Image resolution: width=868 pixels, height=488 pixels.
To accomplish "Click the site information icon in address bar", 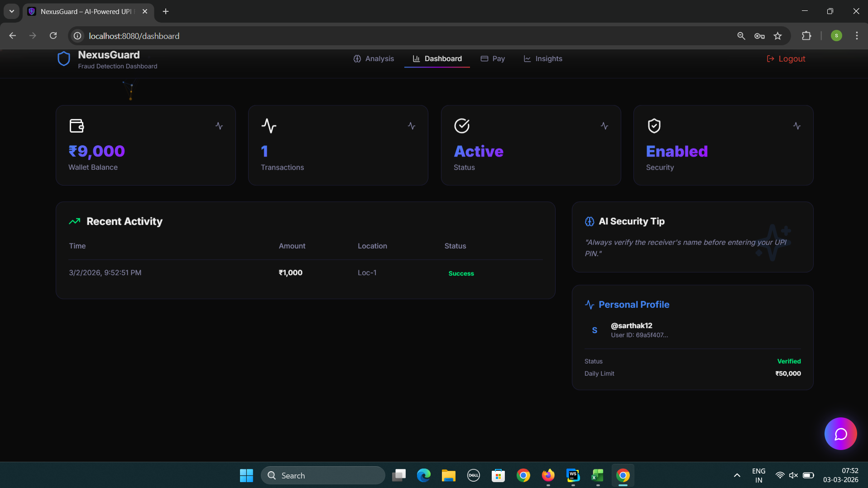I will coord(77,36).
